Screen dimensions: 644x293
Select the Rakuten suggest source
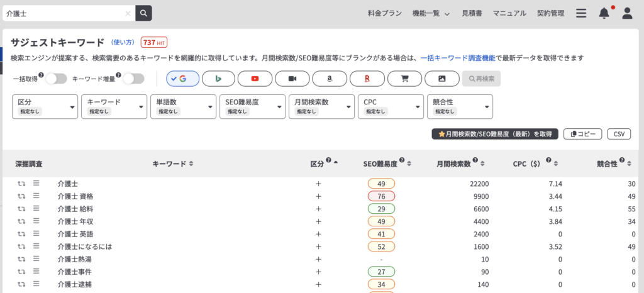pos(367,79)
